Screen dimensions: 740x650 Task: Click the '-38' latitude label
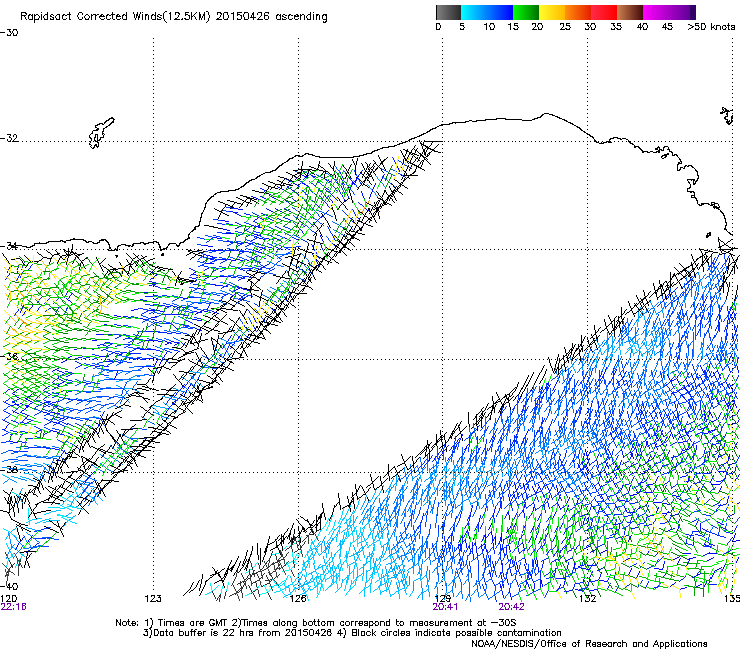[x=9, y=470]
